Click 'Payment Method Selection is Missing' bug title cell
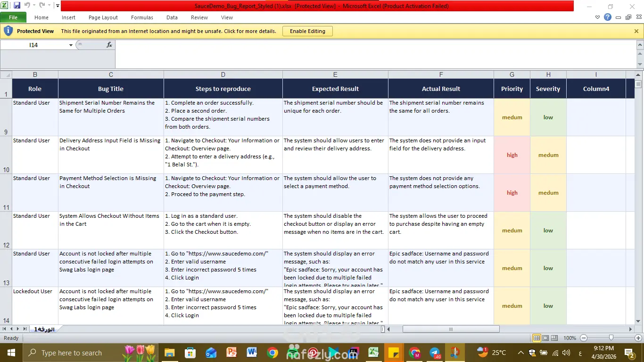Viewport: 644px width, 362px height. tap(111, 193)
